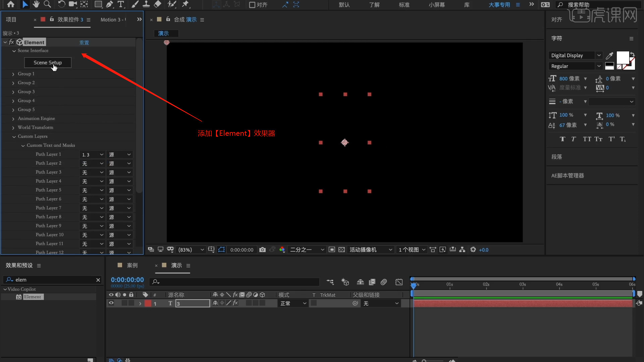This screenshot has width=644, height=362.
Task: Select the Unified Camera tool
Action: coord(73,4)
